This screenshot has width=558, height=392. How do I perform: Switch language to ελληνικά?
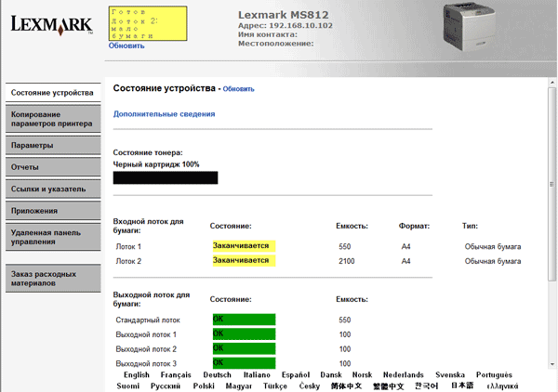click(502, 385)
